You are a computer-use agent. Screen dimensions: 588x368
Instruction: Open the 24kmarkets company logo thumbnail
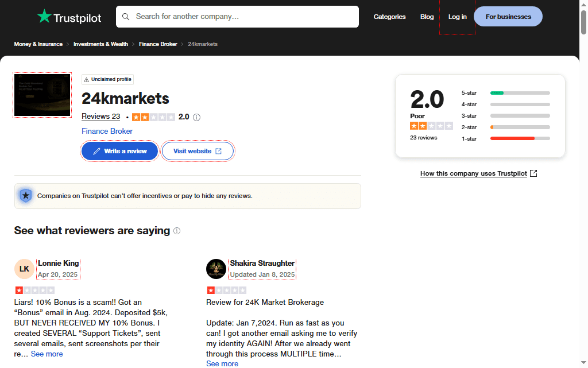click(42, 95)
